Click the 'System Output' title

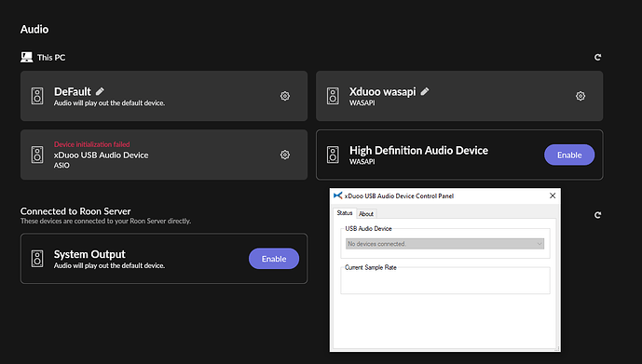coord(89,254)
